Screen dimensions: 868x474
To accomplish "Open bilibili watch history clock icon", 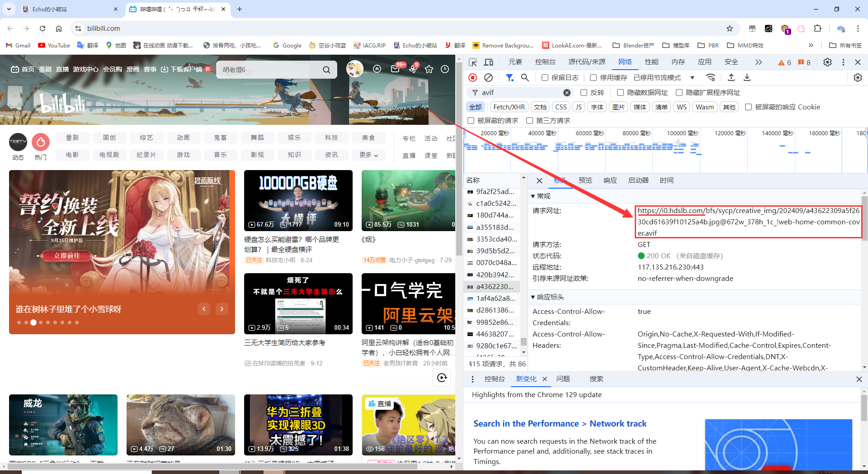I will (445, 69).
